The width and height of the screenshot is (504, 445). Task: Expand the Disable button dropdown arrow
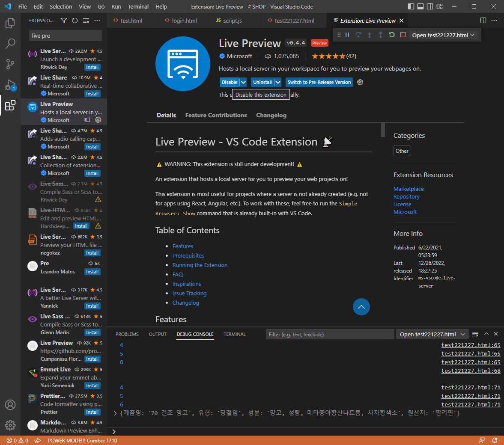(243, 82)
